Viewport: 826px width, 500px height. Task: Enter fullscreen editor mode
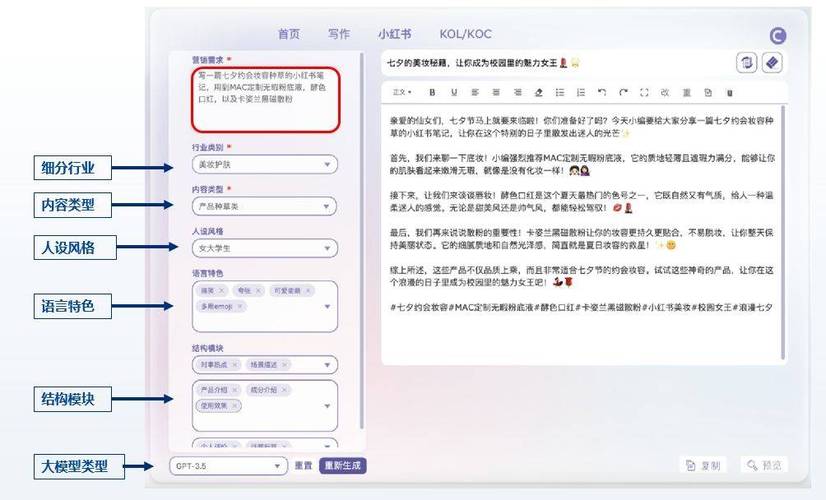point(644,92)
